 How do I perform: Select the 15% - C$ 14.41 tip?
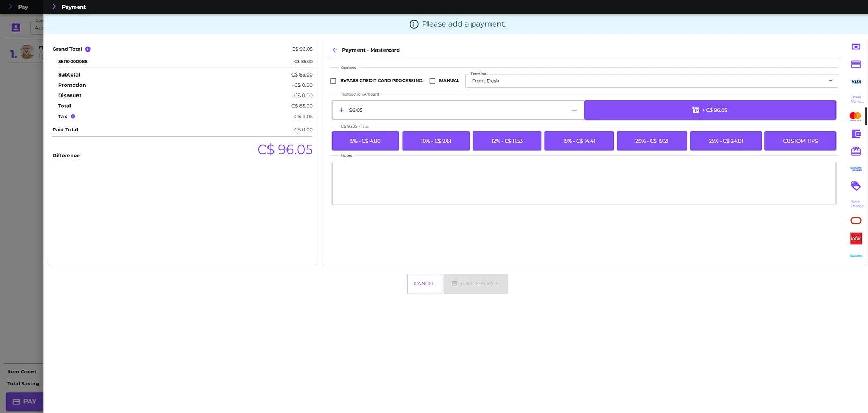coord(579,141)
